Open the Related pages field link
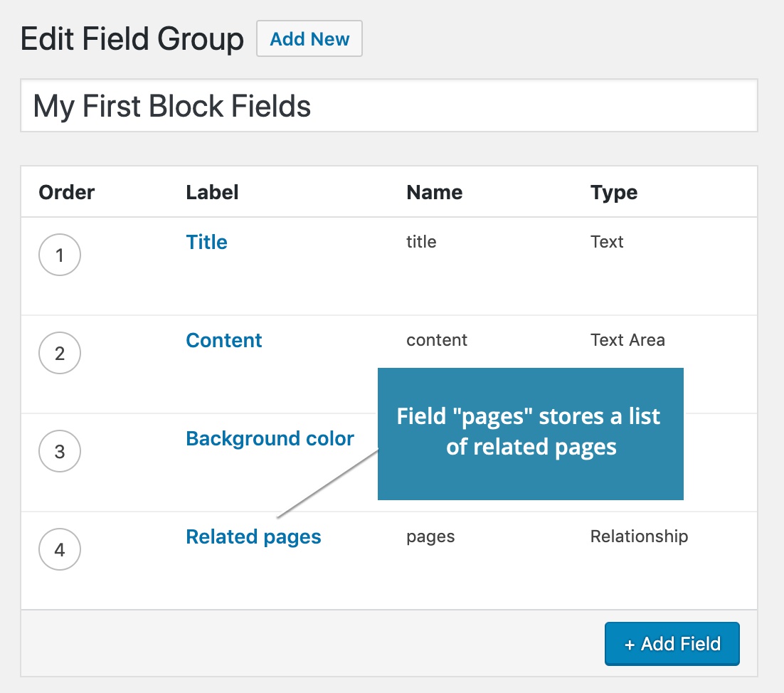The image size is (784, 693). (x=253, y=537)
